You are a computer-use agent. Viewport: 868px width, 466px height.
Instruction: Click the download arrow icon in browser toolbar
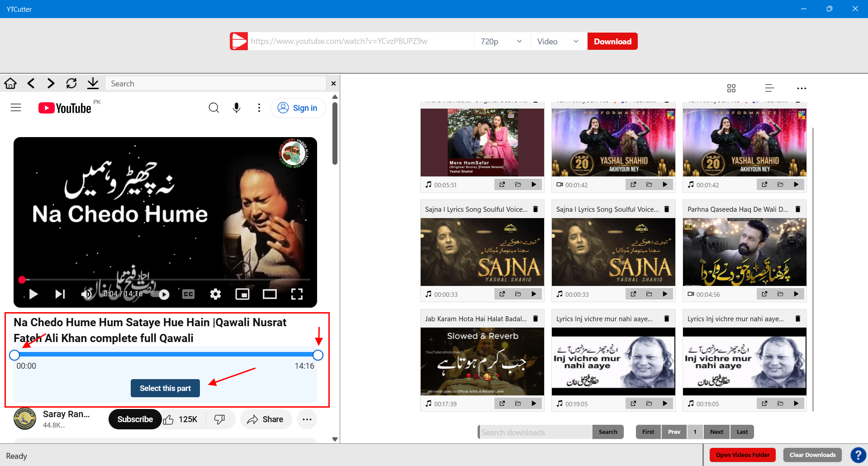click(93, 83)
